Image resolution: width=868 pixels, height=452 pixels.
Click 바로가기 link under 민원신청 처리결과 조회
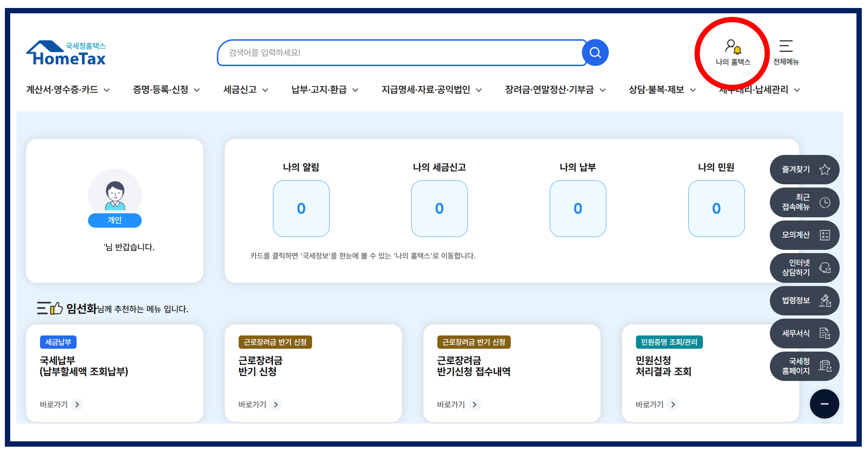coord(650,404)
